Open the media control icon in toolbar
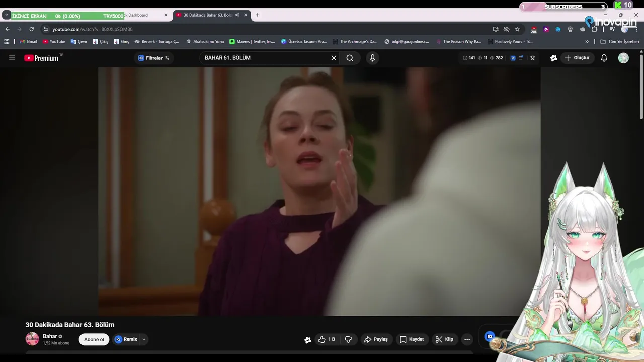The image size is (644, 362). [612, 29]
